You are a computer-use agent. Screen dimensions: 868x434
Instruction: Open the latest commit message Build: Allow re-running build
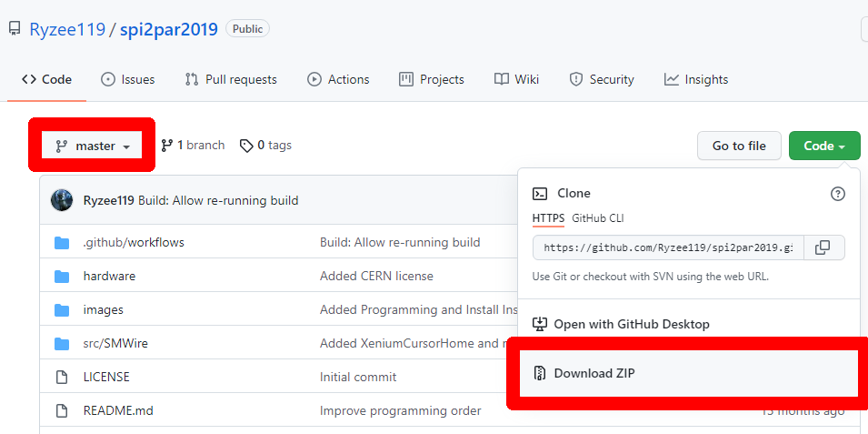click(218, 201)
